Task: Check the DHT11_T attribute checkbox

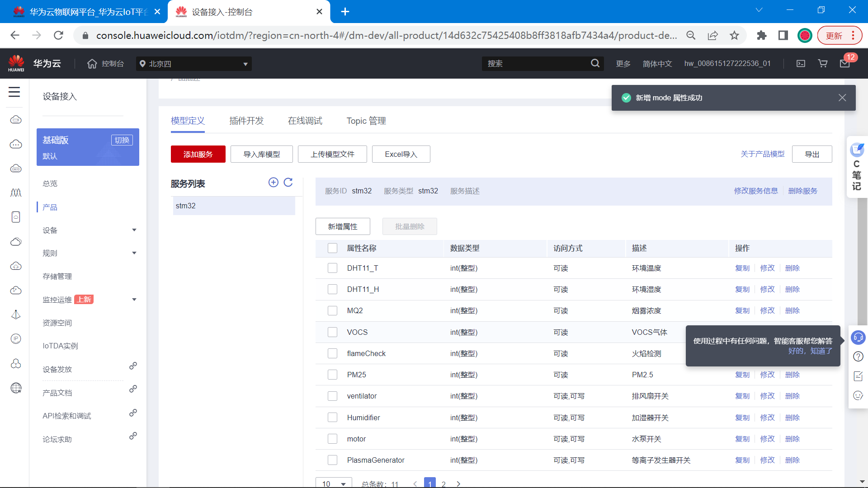Action: click(x=332, y=268)
